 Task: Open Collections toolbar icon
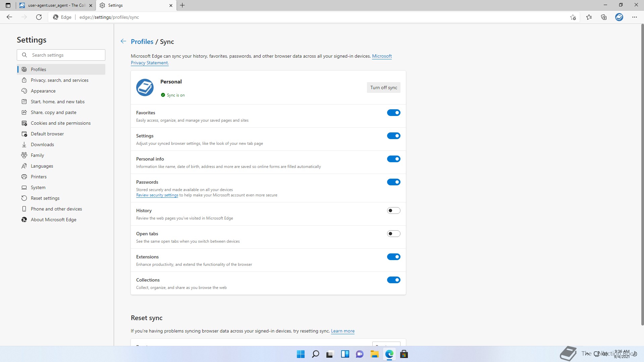(604, 17)
